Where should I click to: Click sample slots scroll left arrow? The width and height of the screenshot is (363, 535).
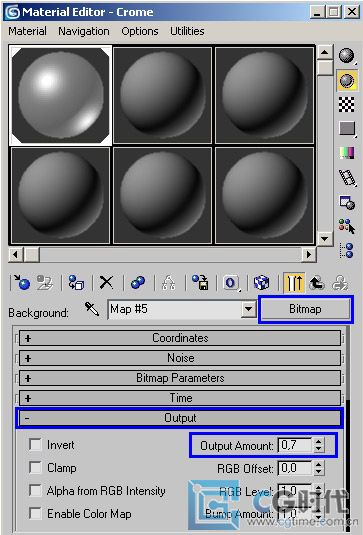coord(16,254)
